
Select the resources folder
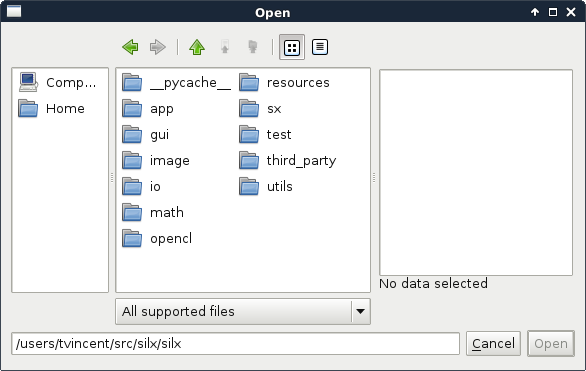coord(284,83)
